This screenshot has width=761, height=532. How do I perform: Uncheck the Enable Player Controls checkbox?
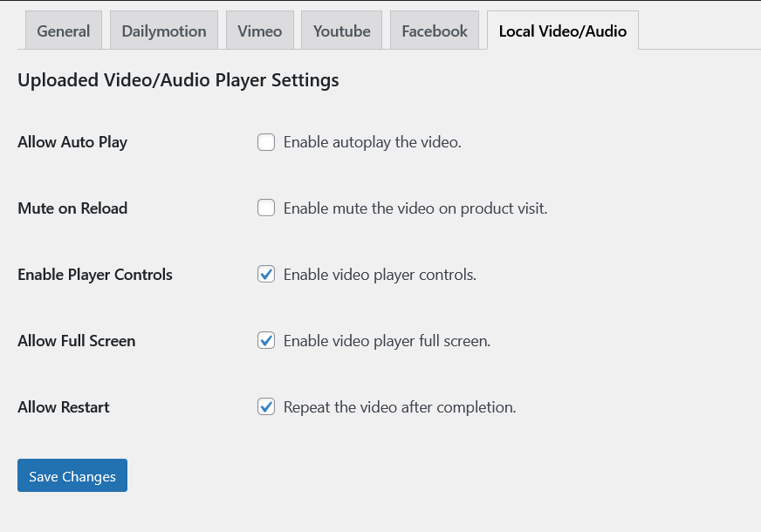266,275
